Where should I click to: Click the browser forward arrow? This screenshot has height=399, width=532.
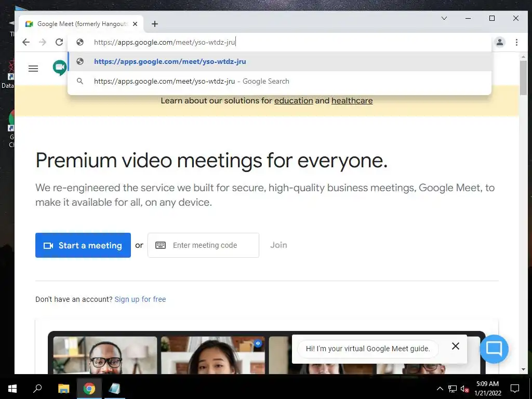[x=43, y=42]
